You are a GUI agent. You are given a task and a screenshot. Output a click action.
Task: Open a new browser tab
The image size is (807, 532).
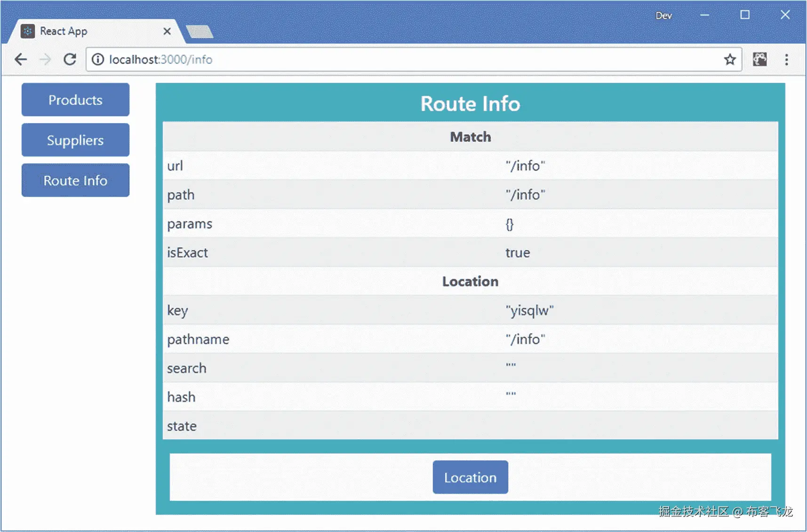(x=200, y=32)
